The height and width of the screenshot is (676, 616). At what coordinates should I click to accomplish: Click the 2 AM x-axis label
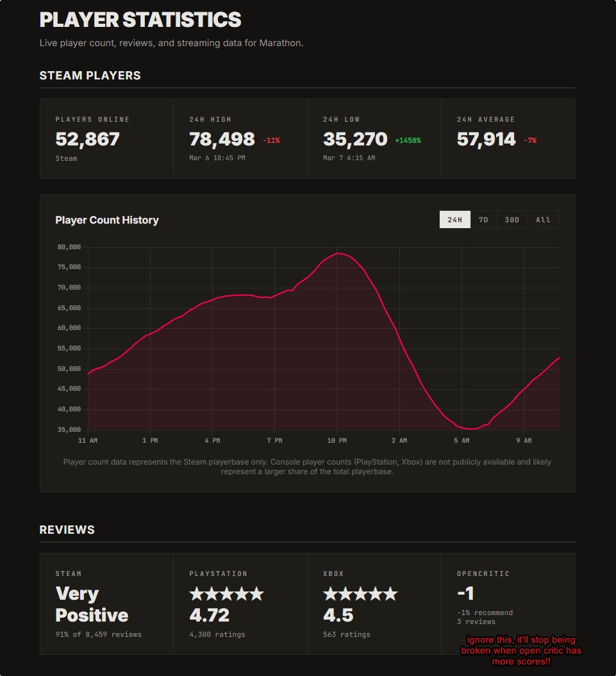(399, 441)
